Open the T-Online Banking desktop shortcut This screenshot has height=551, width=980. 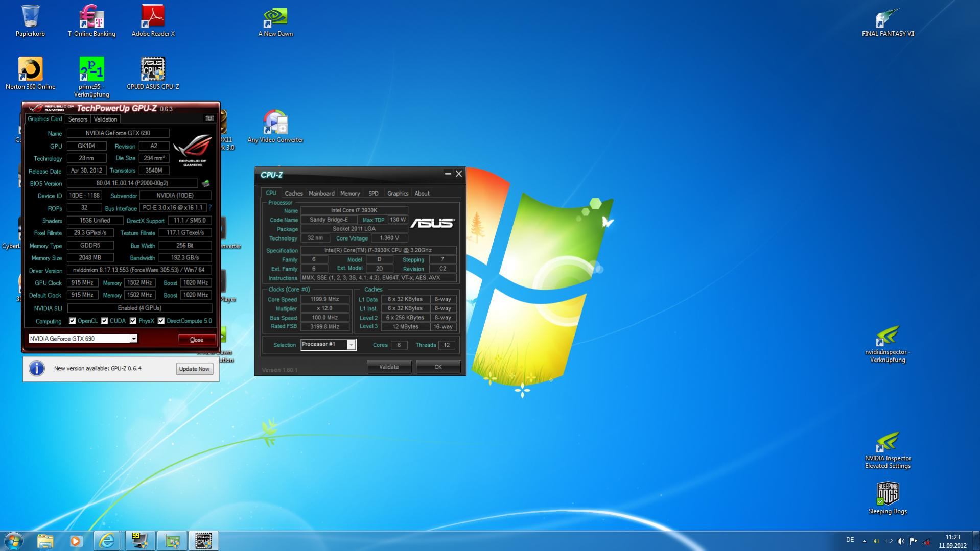(91, 21)
